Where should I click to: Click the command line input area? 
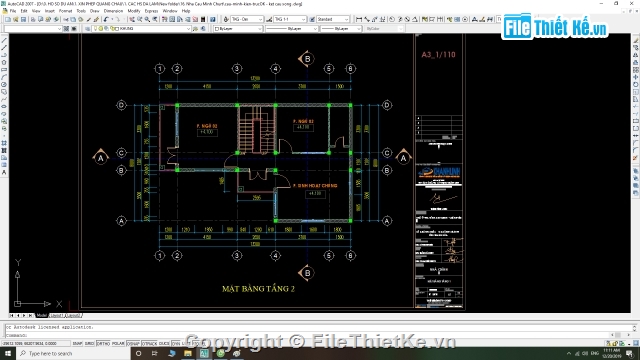click(x=318, y=335)
